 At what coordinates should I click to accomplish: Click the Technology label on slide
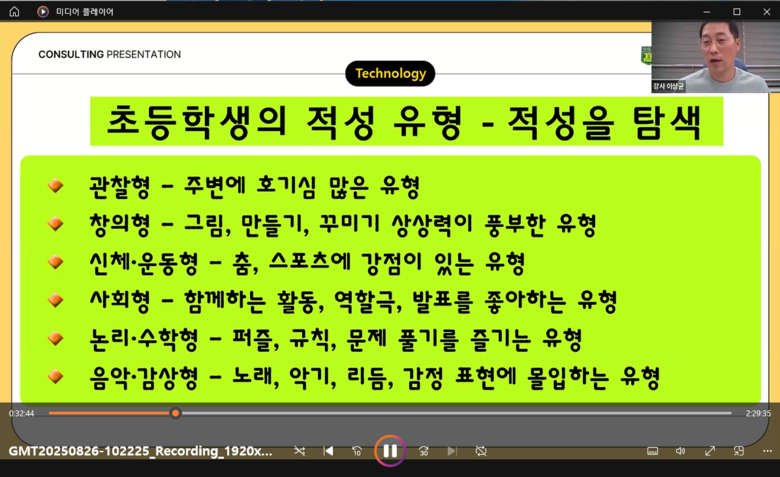tap(390, 73)
